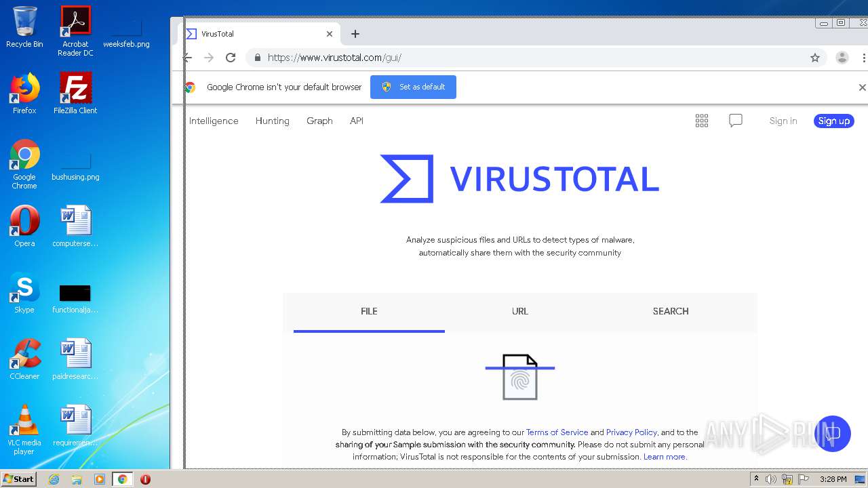Viewport: 868px width, 488px height.
Task: Switch to the FILE tab
Action: [x=369, y=312]
